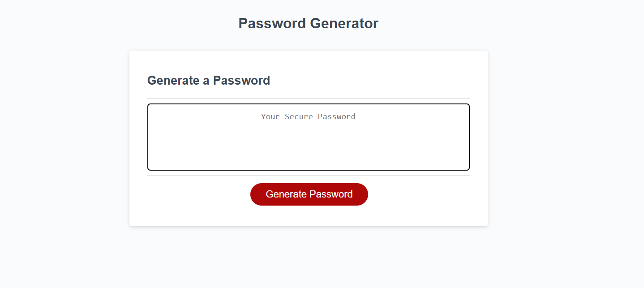Click the Password Generator header area
This screenshot has width=644, height=288.
point(308,23)
